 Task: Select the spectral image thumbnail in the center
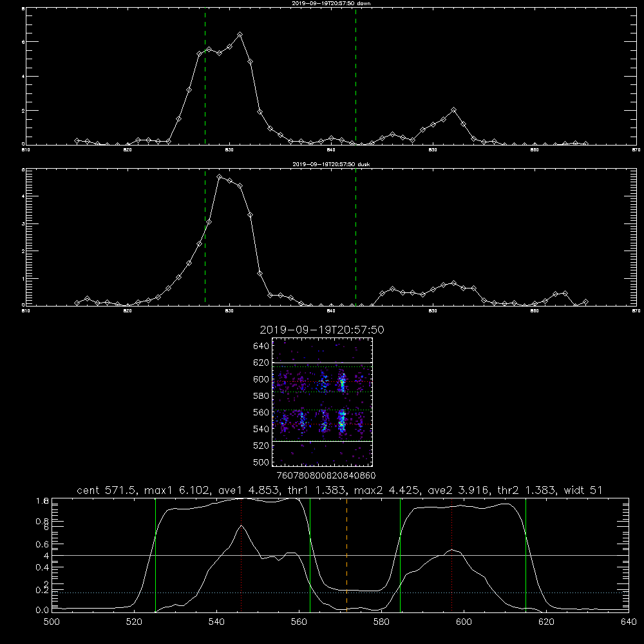click(323, 402)
